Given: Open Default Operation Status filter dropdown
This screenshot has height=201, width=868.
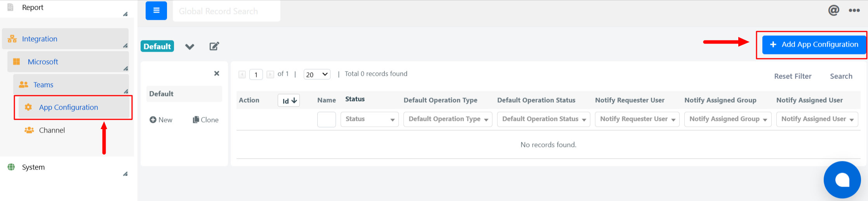Looking at the screenshot, I should pyautogui.click(x=544, y=119).
